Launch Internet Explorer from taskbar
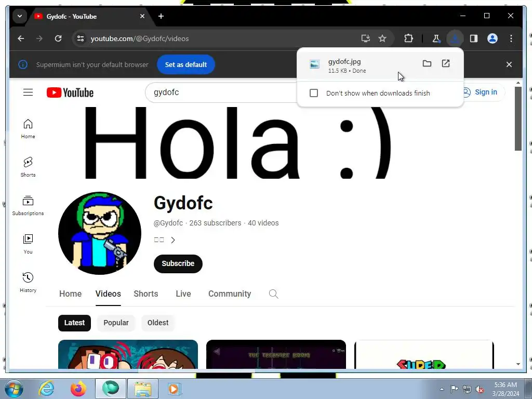Viewport: 532px width, 399px height. click(46, 389)
